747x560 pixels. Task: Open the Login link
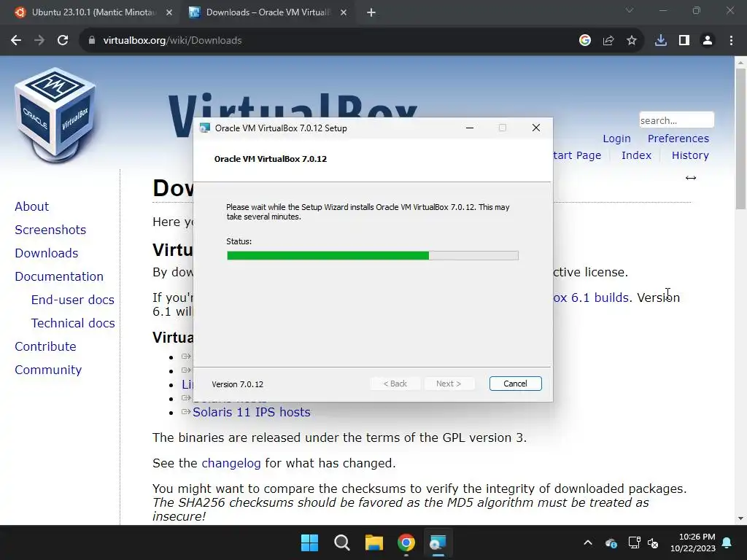[616, 139]
